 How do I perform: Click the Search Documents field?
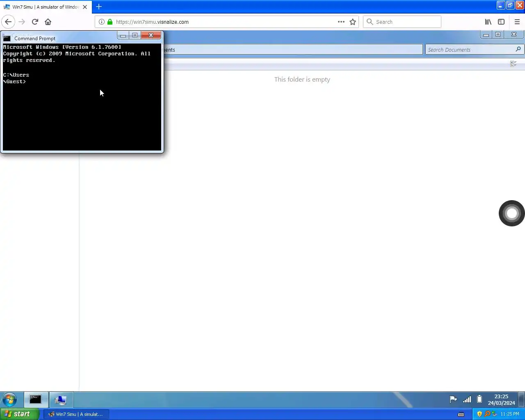[x=475, y=50]
